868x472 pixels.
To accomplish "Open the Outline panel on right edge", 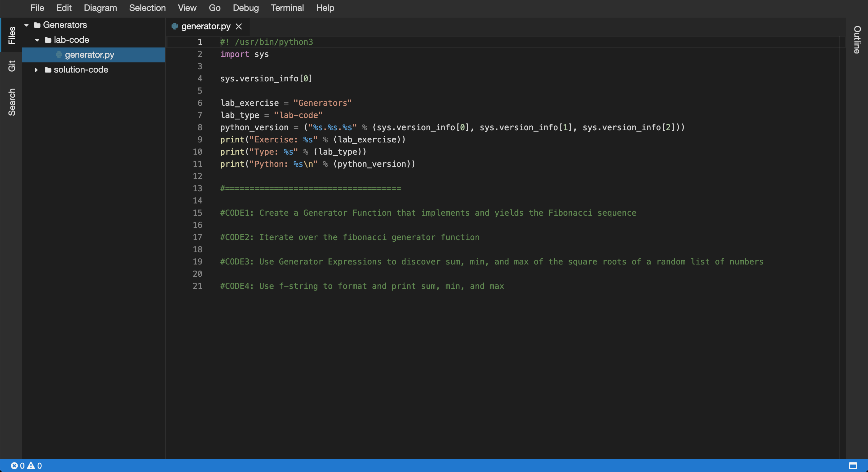I will (857, 40).
